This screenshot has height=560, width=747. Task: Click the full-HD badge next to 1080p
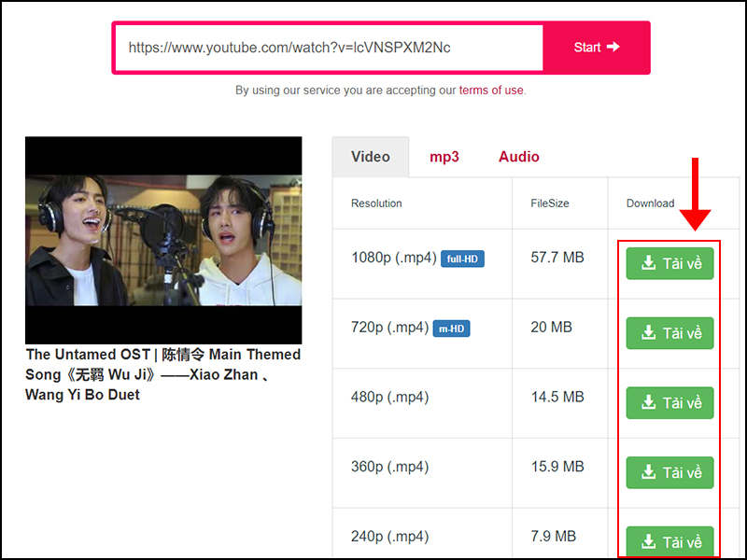point(462,259)
